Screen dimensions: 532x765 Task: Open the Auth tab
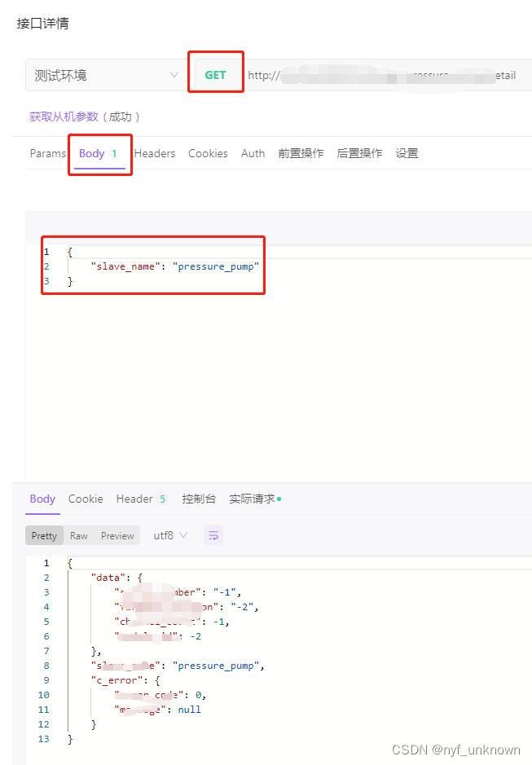click(x=253, y=153)
